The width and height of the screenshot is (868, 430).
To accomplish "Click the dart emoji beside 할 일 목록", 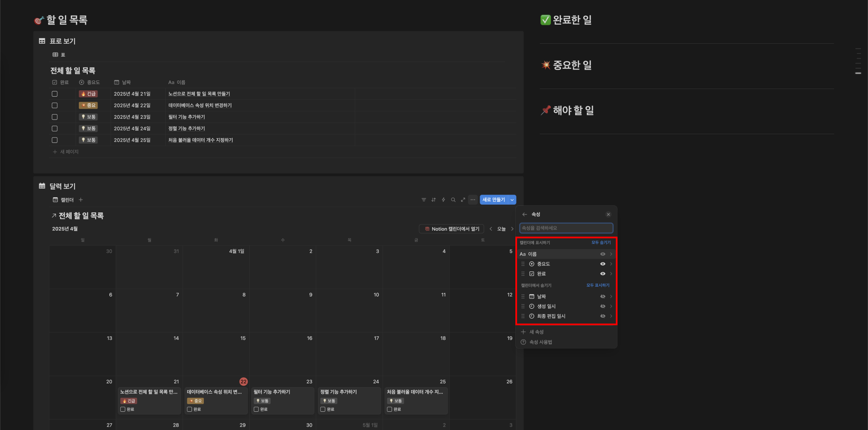I will pyautogui.click(x=39, y=20).
